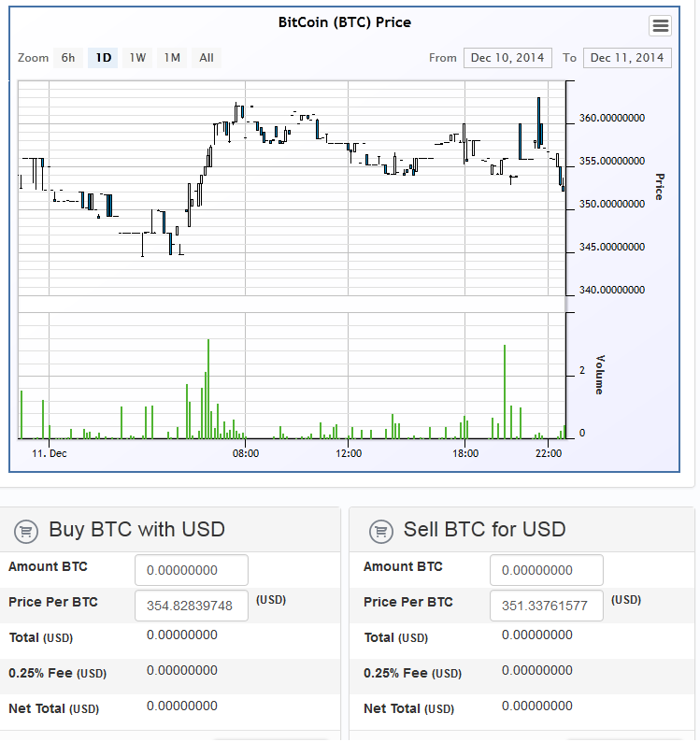700x742 pixels.
Task: Focus the Sell Amount BTC input
Action: [x=546, y=570]
